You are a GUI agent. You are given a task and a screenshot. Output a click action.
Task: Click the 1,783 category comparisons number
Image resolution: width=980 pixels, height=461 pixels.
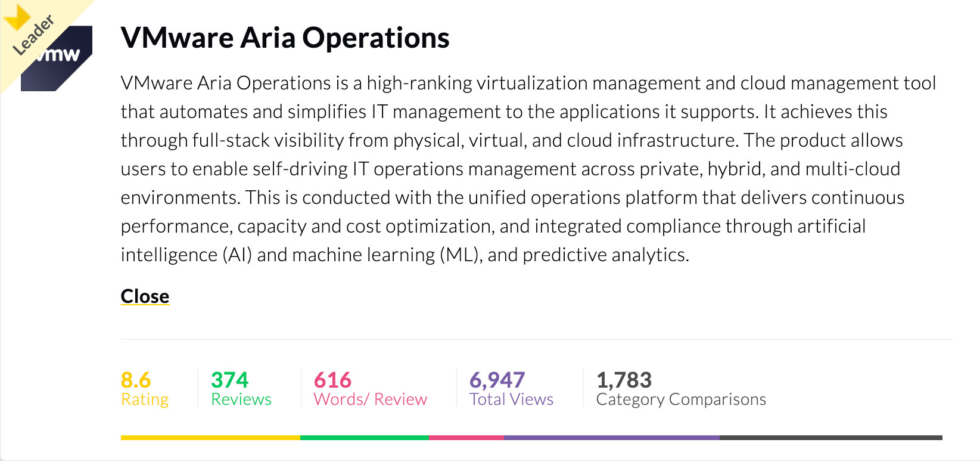coord(624,380)
